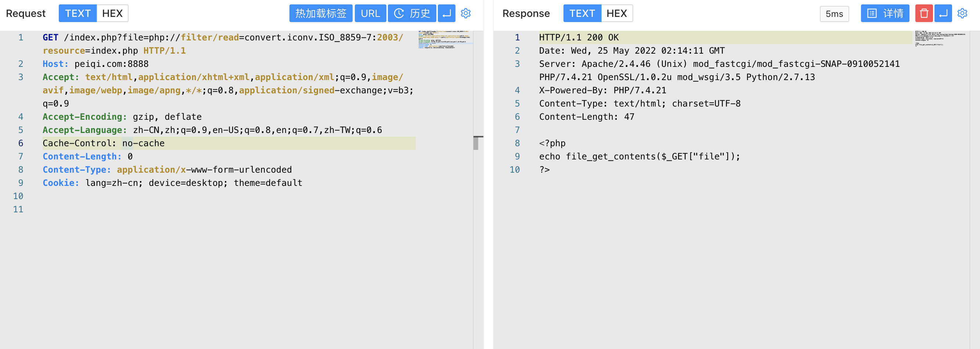Click the Request code minimap
Viewport: 980px width, 349px height.
pos(445,40)
